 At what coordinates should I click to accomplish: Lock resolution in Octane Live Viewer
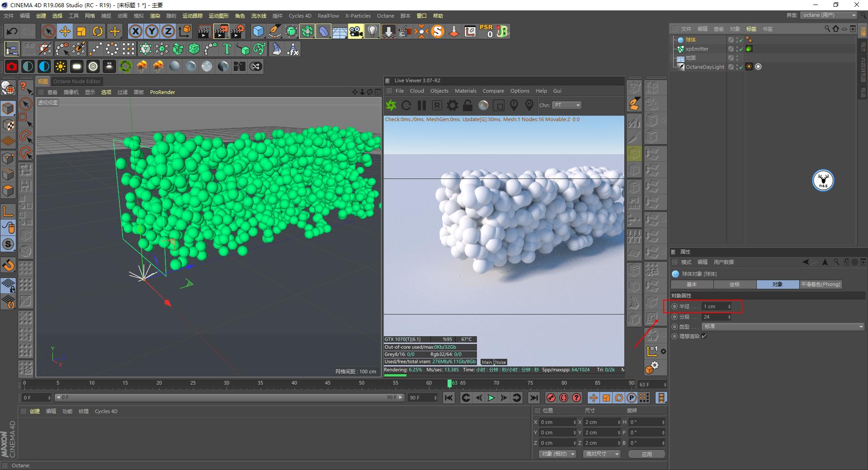[467, 105]
